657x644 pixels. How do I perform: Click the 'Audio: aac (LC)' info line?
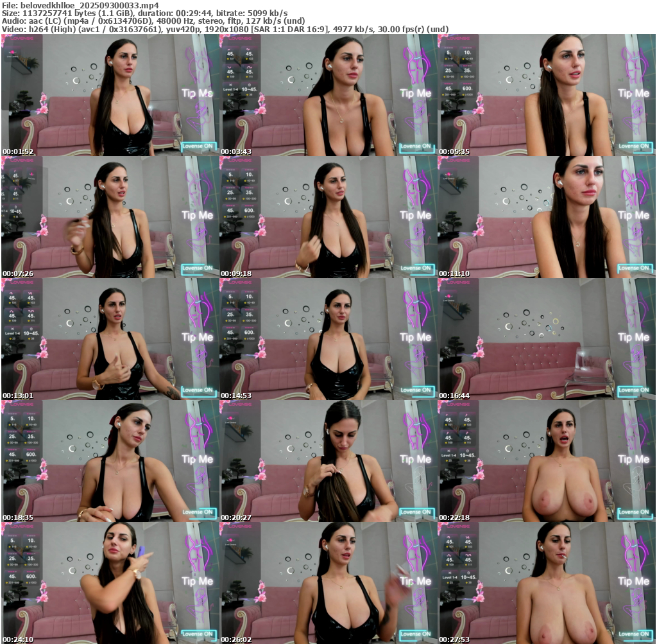(x=153, y=21)
